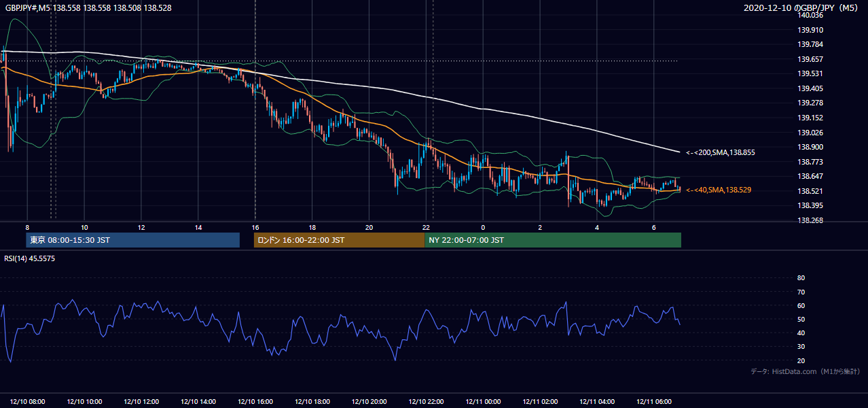Click the 2020-12-10 GBP/JPY (M5) chart title
868x408 pixels.
(801, 8)
